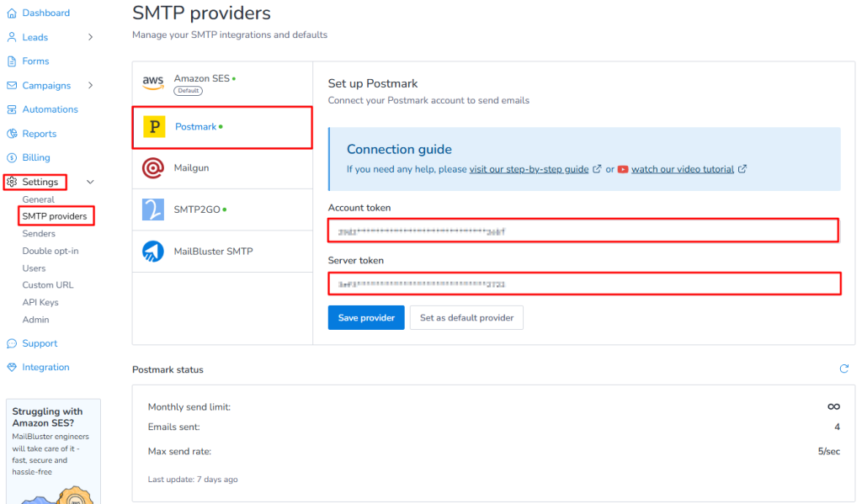Image resolution: width=862 pixels, height=504 pixels.
Task: Collapse the Settings submenu chevron
Action: tap(91, 182)
